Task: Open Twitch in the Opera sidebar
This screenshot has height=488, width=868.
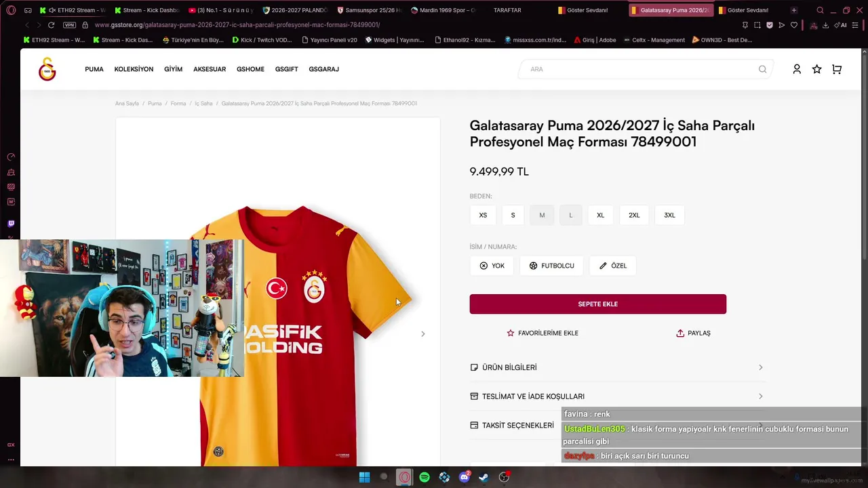Action: (x=11, y=224)
